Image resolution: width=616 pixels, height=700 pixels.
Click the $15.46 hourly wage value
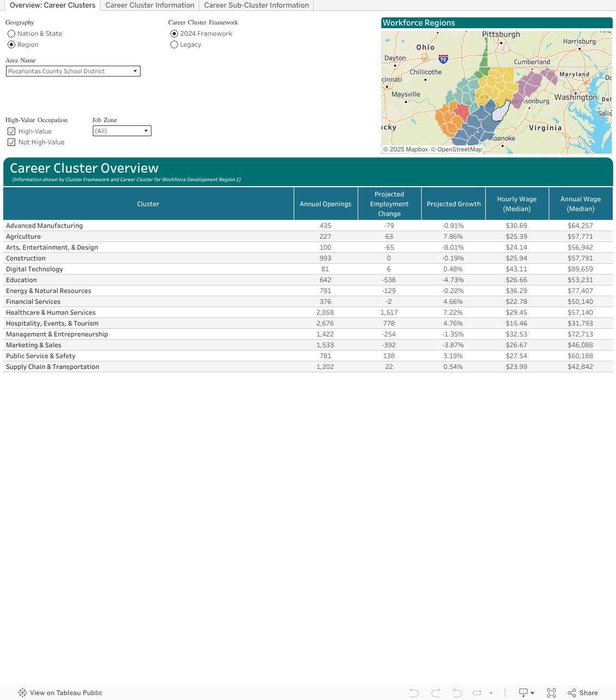point(517,323)
